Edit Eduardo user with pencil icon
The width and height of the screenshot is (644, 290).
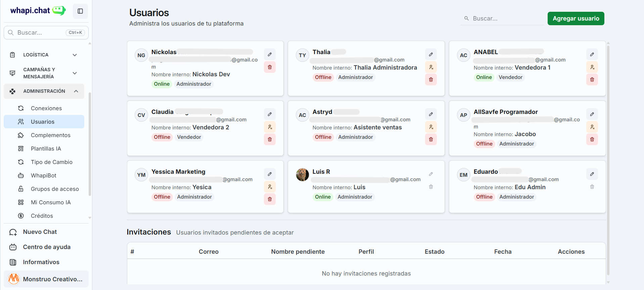[592, 174]
